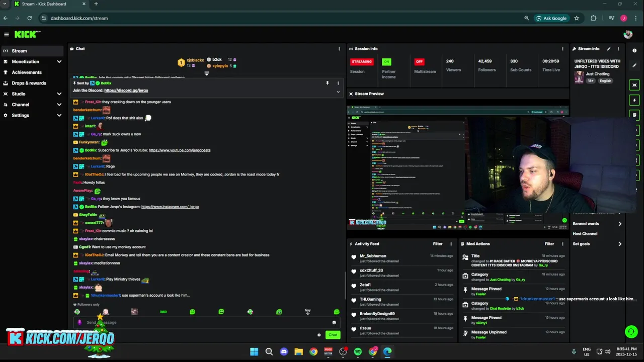Unpin the BotRix pinned message with the pin icon
This screenshot has height=362, width=644.
327,83
